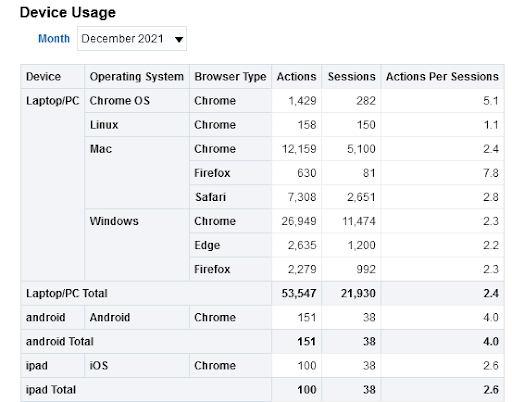Click the Device Usage heading
Screen dimensions: 512x402
pyautogui.click(x=68, y=12)
